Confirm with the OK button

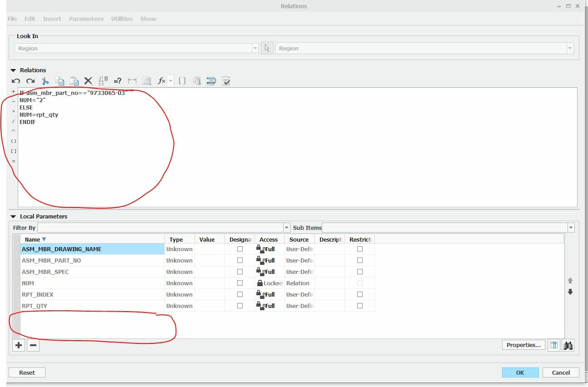click(520, 372)
